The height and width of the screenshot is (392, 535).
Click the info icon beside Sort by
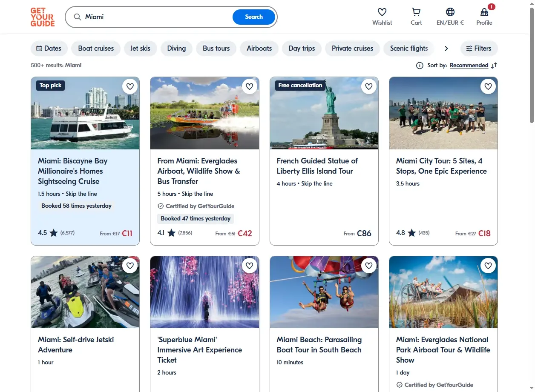[x=420, y=66]
